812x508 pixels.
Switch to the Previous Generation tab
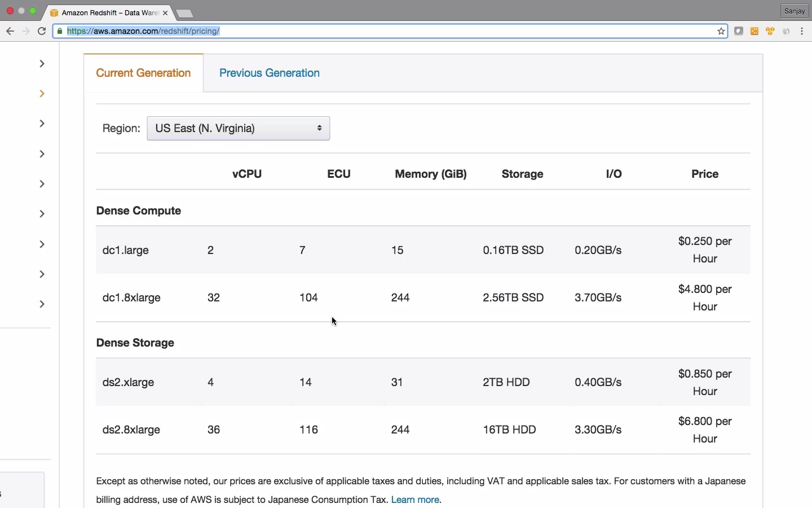(270, 73)
